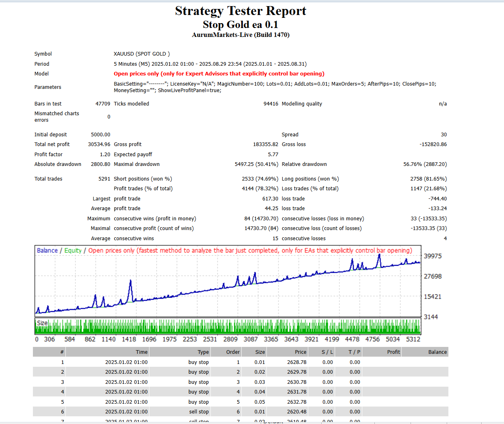The image size is (504, 424).
Task: Click Relative drawdown value 56.76% (2887.20)
Action: (425, 164)
